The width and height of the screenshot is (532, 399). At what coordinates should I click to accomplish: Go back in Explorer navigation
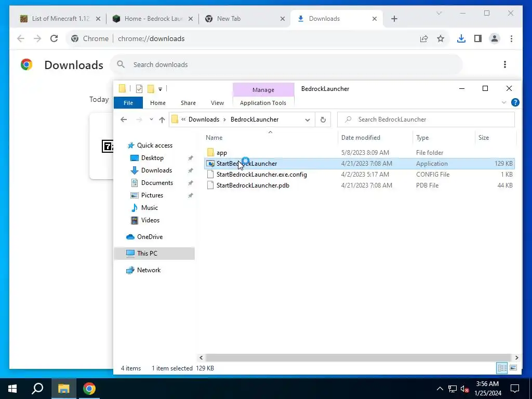pos(124,119)
